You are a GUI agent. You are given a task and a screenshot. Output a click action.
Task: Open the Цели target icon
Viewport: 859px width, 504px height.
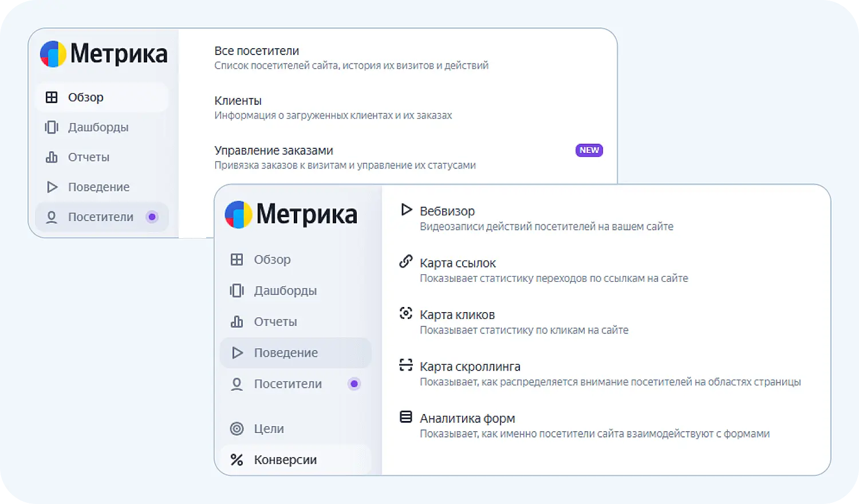point(237,428)
